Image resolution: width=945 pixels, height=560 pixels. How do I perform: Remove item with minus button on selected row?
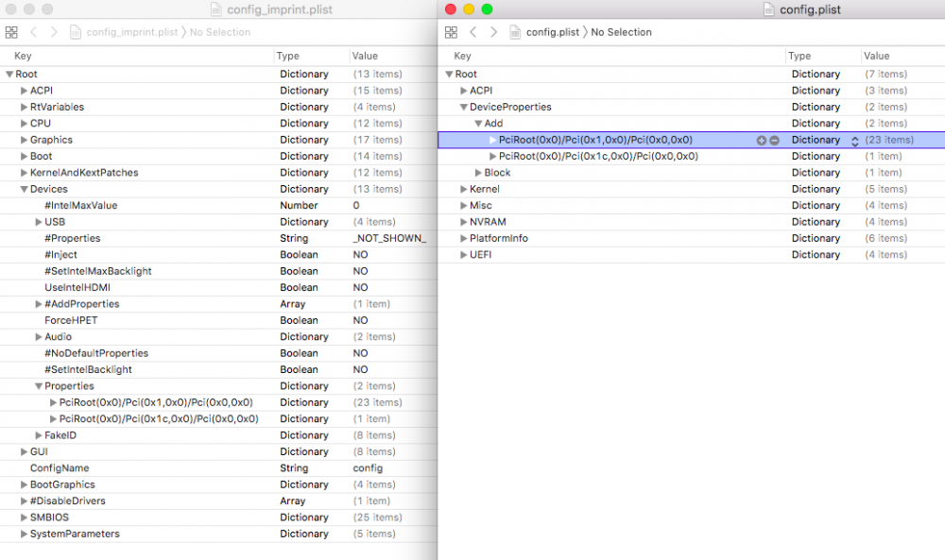coord(775,141)
